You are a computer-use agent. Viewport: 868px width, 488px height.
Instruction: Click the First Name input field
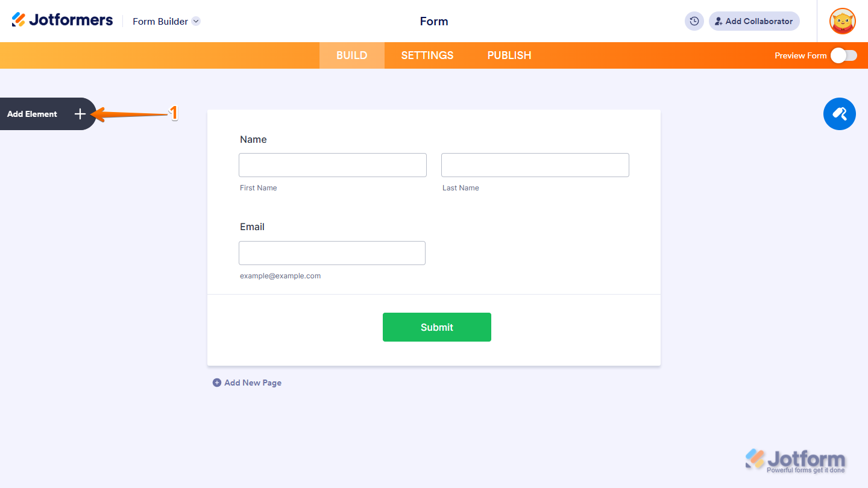point(332,165)
